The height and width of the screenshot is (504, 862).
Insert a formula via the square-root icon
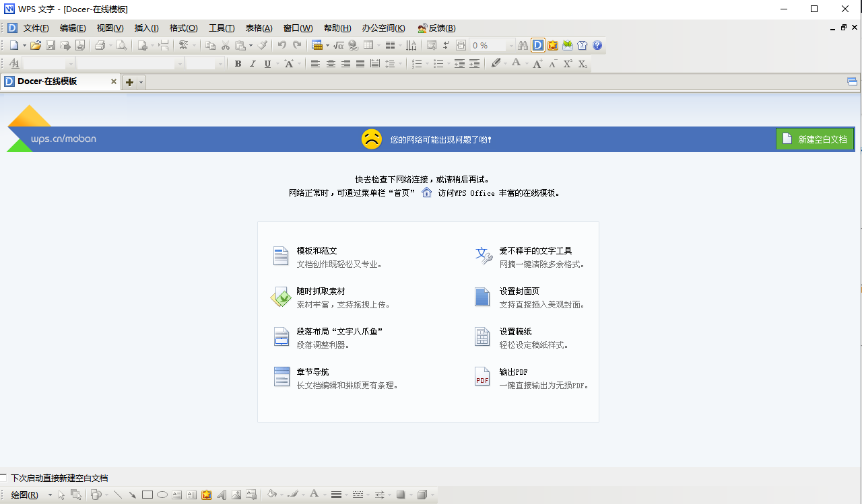[339, 45]
